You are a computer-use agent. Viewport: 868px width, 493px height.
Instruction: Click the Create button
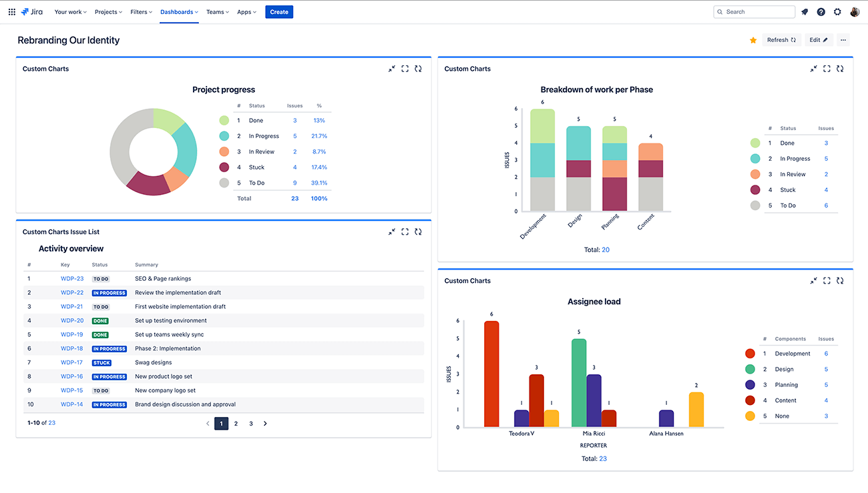click(279, 11)
